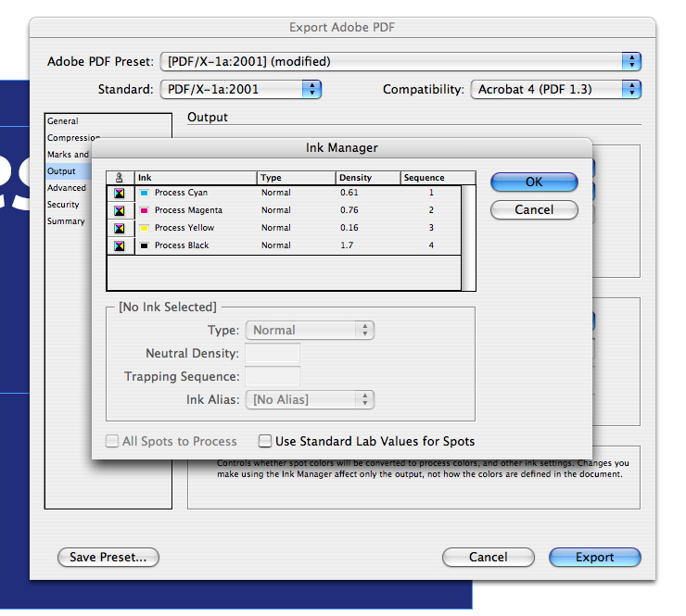Select the Process Magenta ink name
Screen dimensions: 686x616
tap(188, 210)
